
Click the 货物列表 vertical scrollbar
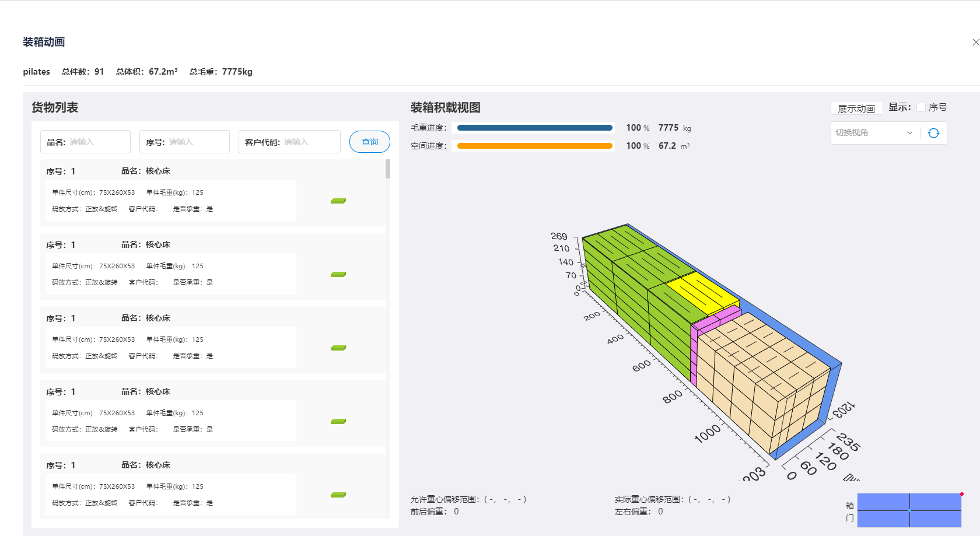pos(388,169)
